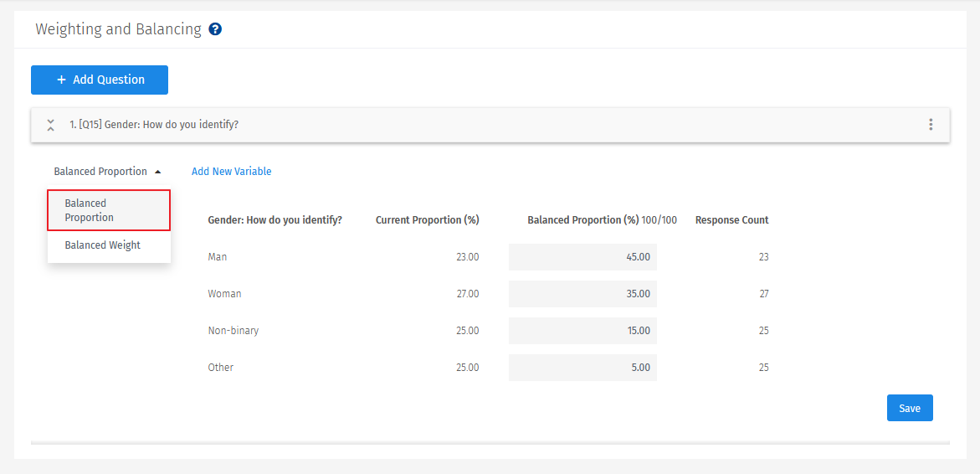
Task: Click the Current Proportion (%) column header
Action: 427,220
